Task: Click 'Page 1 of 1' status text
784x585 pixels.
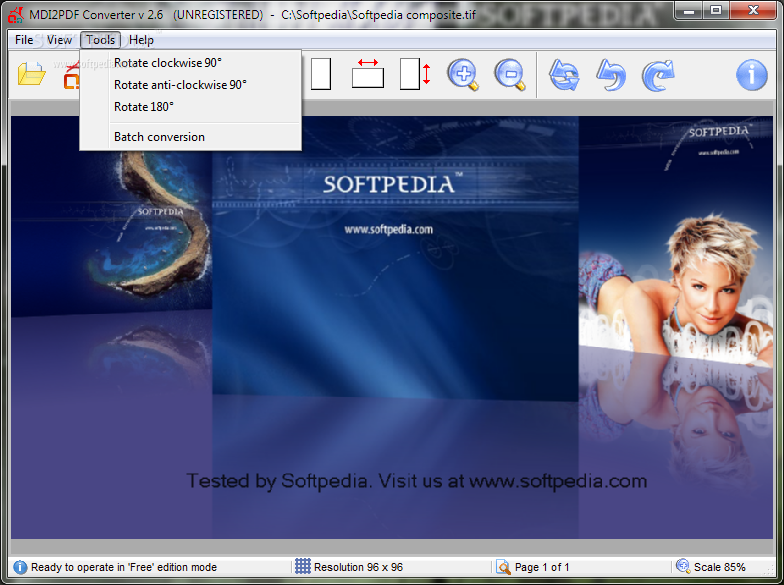Action: pyautogui.click(x=542, y=567)
